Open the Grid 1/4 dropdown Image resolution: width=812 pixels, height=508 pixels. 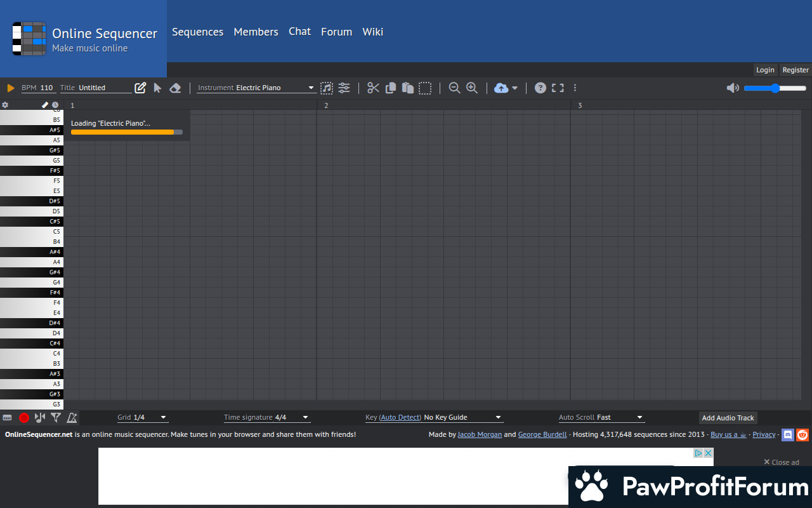coord(142,417)
